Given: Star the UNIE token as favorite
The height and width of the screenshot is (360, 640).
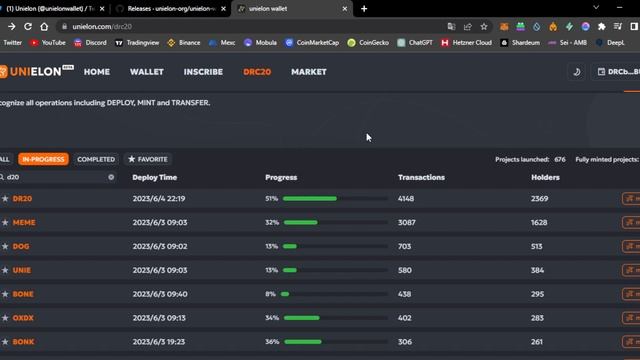Looking at the screenshot, I should click(5, 270).
